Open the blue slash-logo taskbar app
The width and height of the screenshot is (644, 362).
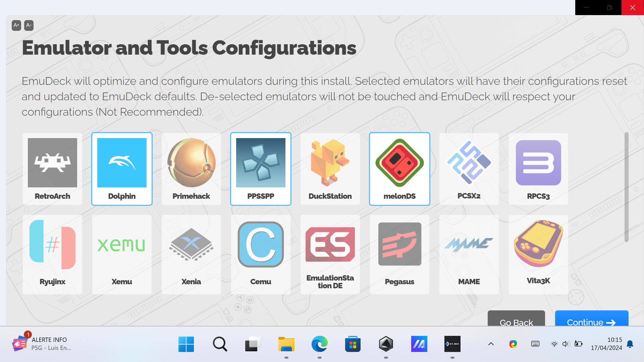pyautogui.click(x=419, y=344)
